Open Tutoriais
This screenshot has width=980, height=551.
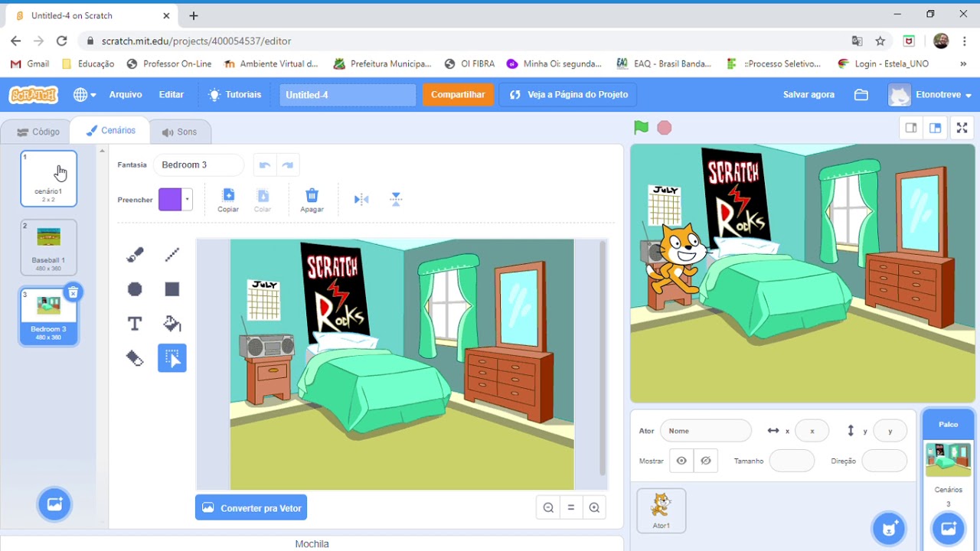click(x=235, y=95)
